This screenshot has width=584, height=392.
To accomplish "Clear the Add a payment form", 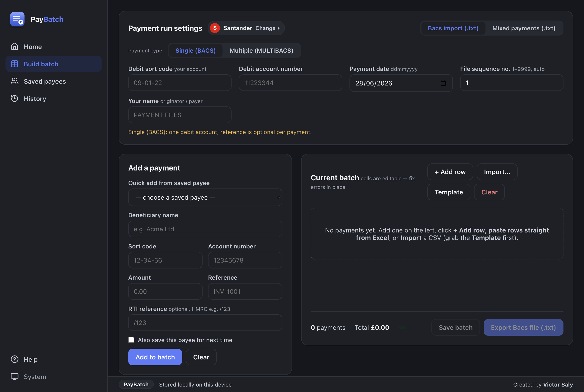I will click(x=201, y=357).
